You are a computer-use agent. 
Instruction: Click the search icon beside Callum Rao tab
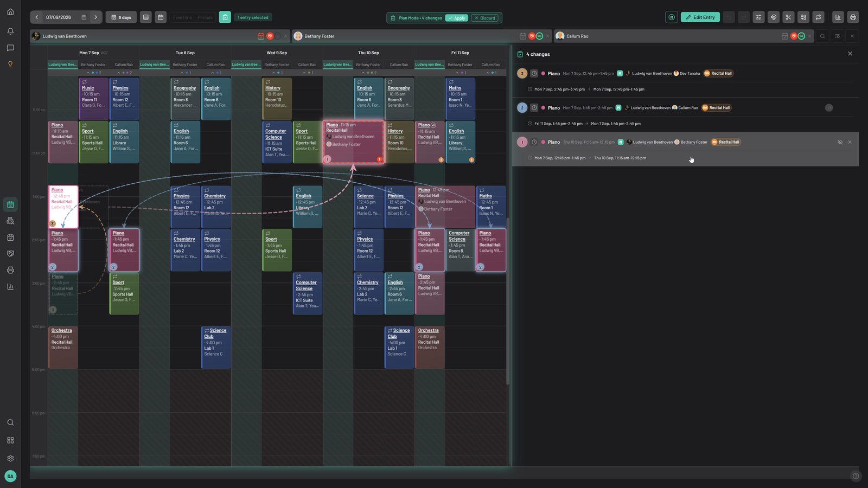822,36
